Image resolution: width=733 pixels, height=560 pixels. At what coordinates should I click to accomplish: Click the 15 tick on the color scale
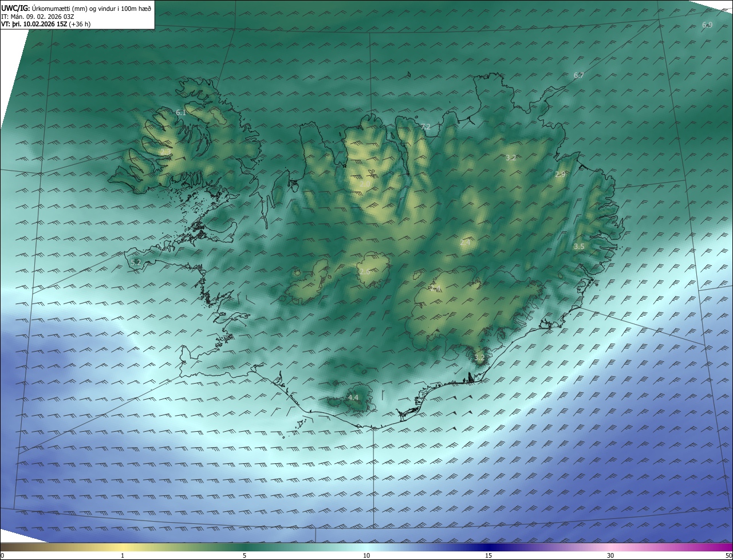pyautogui.click(x=488, y=555)
